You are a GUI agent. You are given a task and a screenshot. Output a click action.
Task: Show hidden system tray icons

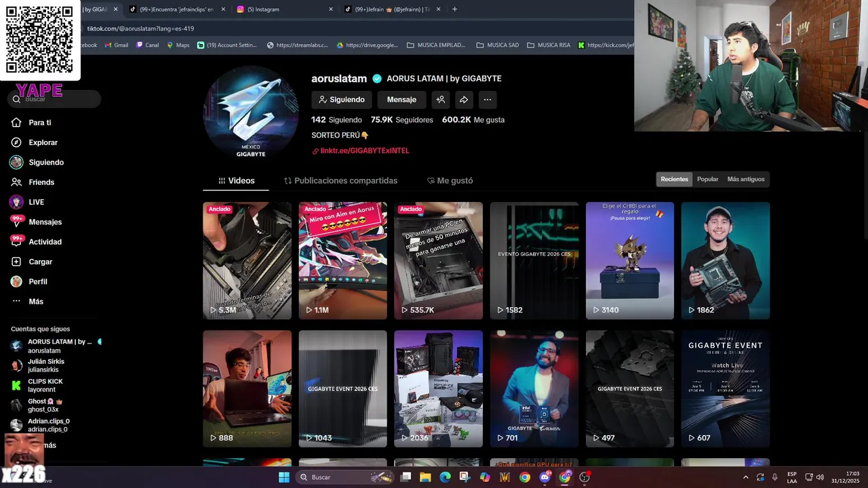click(x=746, y=477)
